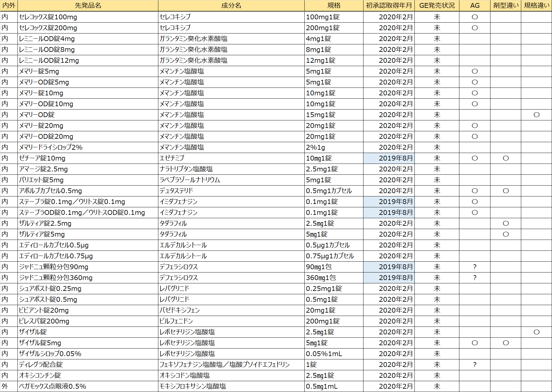Screen dimensions: 552x392
Task: Select cell アボルブカプセル0.5mg
Action: coord(88,191)
